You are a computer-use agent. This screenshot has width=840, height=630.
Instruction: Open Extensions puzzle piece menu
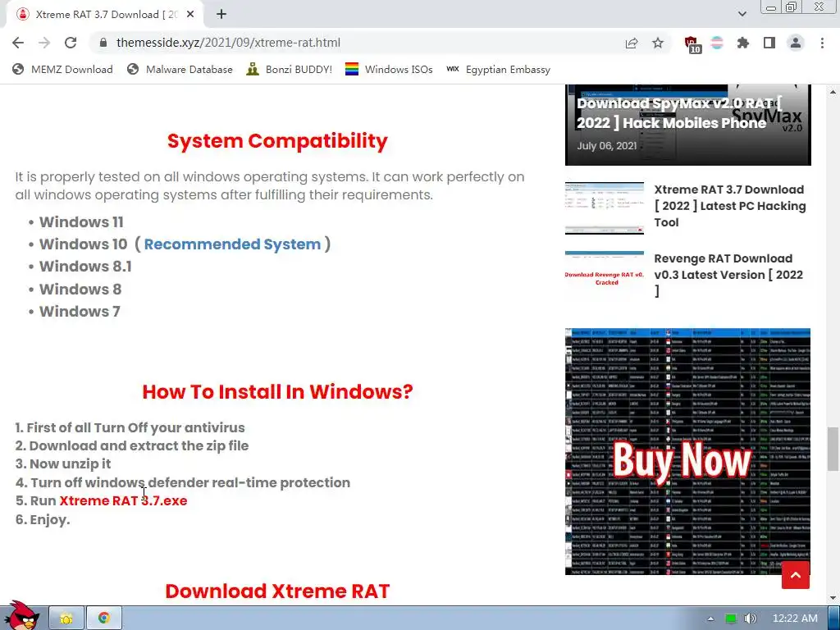pos(743,43)
